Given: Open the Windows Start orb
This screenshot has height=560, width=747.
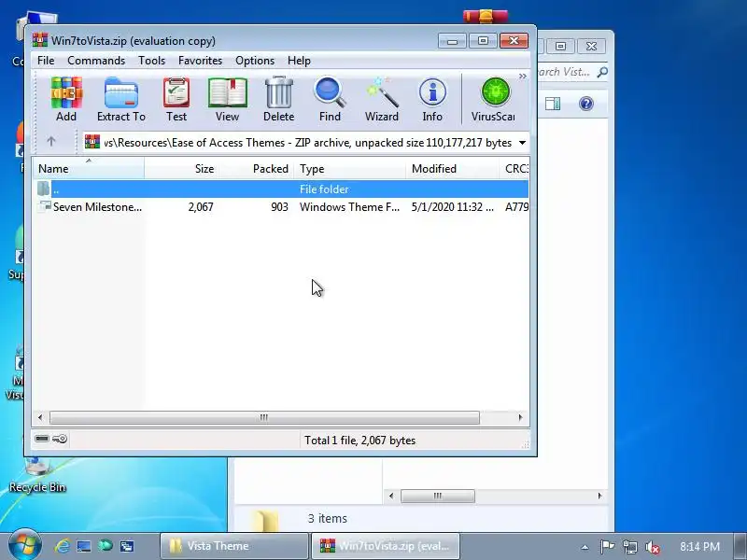Looking at the screenshot, I should coord(24,545).
